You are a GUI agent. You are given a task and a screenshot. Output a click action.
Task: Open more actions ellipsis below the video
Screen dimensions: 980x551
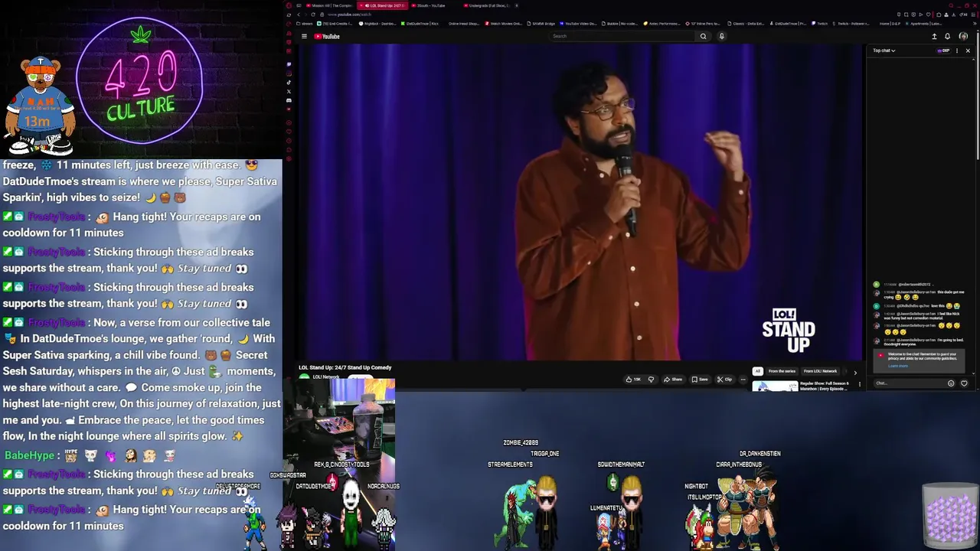(743, 379)
